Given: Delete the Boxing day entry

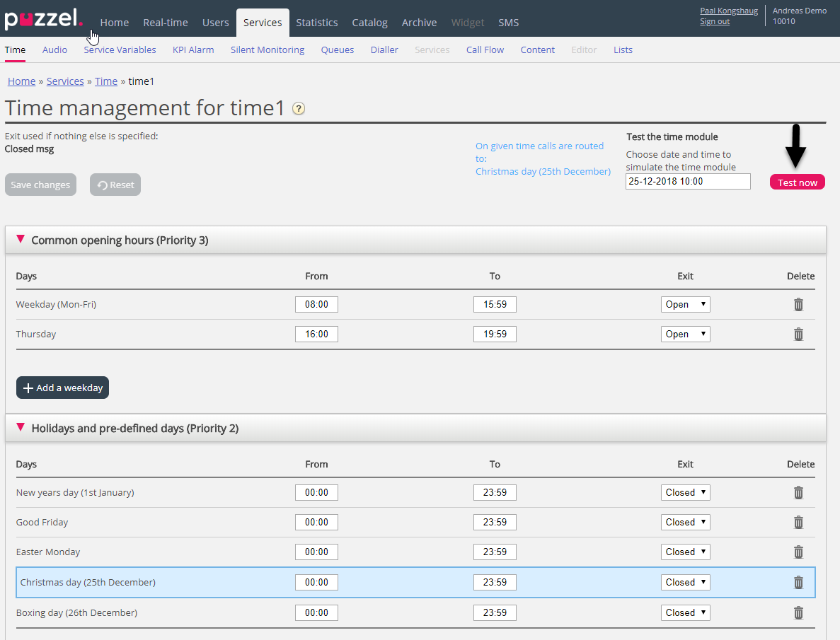Looking at the screenshot, I should coord(798,613).
